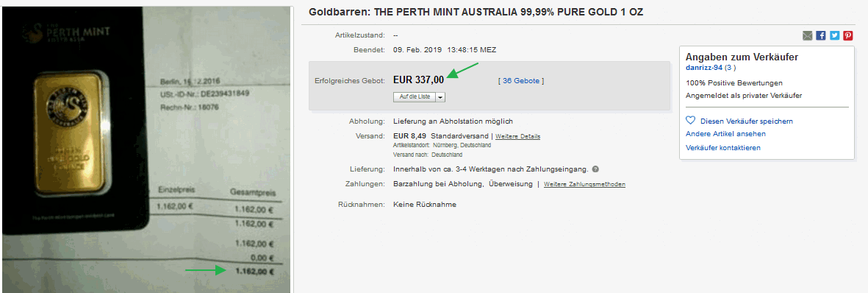Viewport: 868px width, 293px height.
Task: Share listing via the email envelope icon
Action: pos(808,35)
